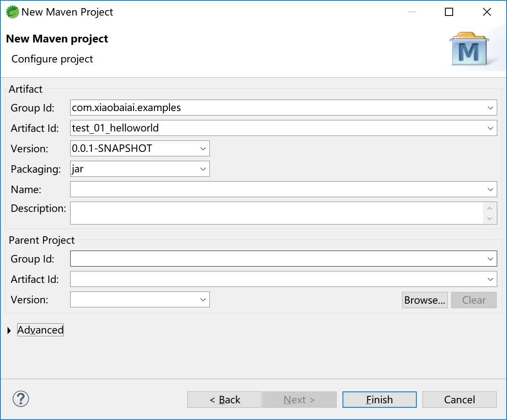
Task: Open the 0.0.1-SNAPSHOT Version dropdown
Action: 203,149
